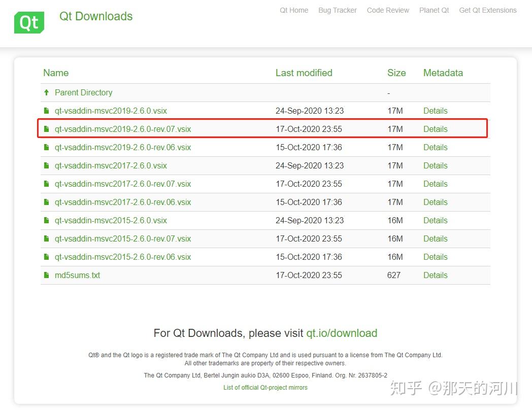Click the file icon next to md5sums.txt
Screen dimensions: 532x410
47,275
